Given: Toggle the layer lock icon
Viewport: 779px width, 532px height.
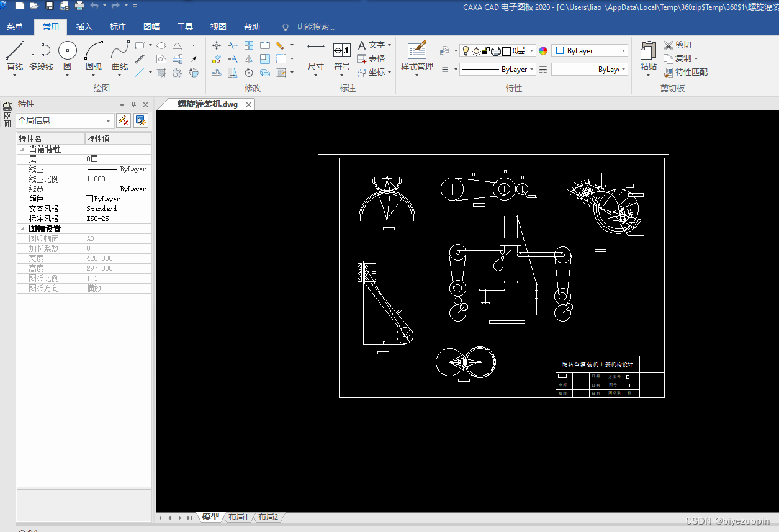Looking at the screenshot, I should point(486,51).
